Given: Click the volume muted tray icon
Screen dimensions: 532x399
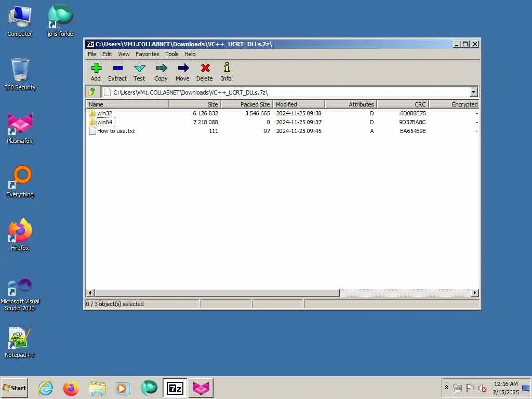Looking at the screenshot, I should pos(482,388).
